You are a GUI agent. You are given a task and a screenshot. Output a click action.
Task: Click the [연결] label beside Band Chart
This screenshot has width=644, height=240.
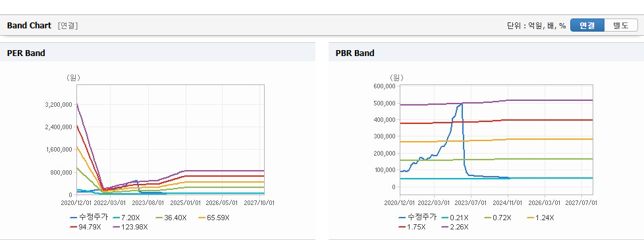[68, 26]
